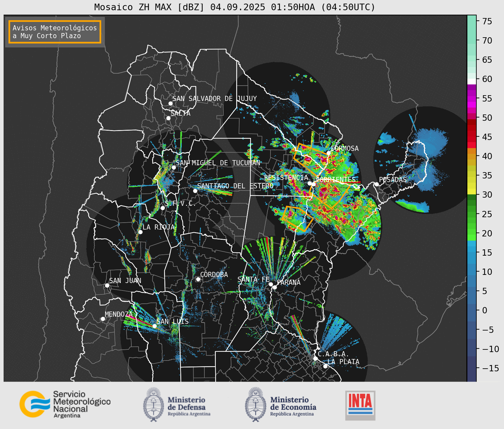
Task: Click the POSADAS city label
Action: 393,180
